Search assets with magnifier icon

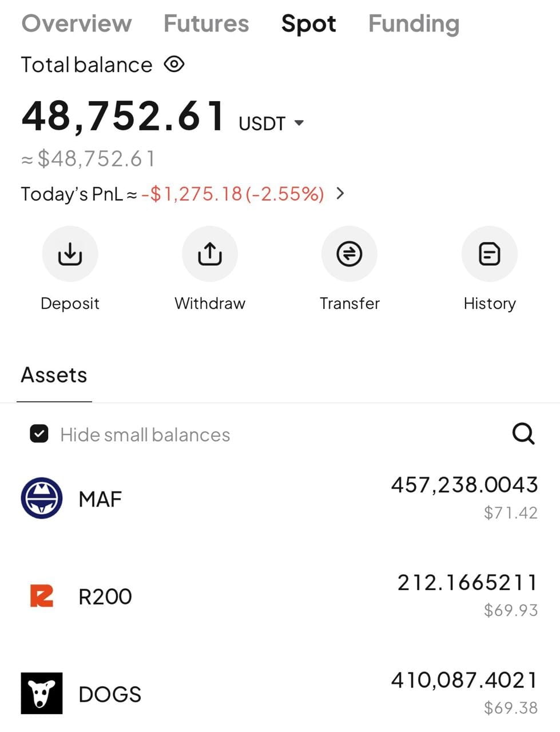[523, 434]
